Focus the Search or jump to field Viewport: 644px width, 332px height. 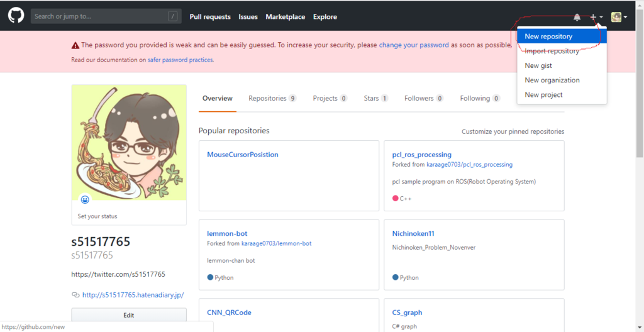[x=106, y=16]
